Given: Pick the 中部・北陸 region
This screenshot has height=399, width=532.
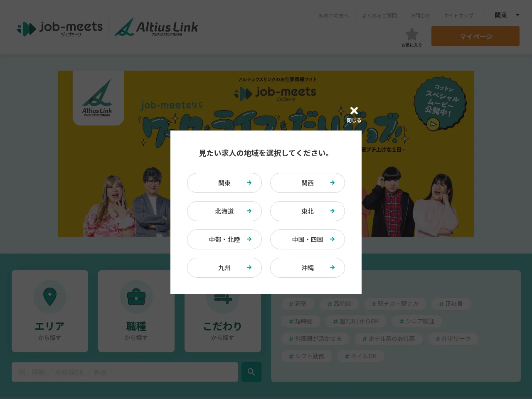Looking at the screenshot, I should [x=224, y=239].
